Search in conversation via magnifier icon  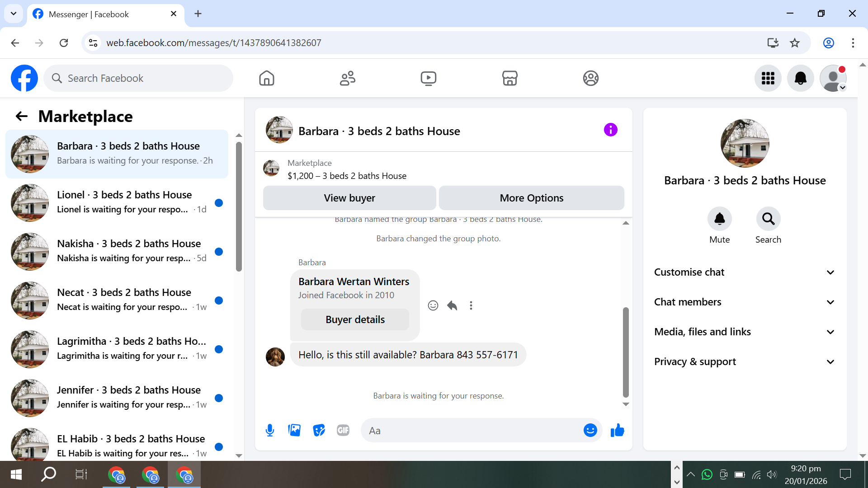pyautogui.click(x=768, y=219)
